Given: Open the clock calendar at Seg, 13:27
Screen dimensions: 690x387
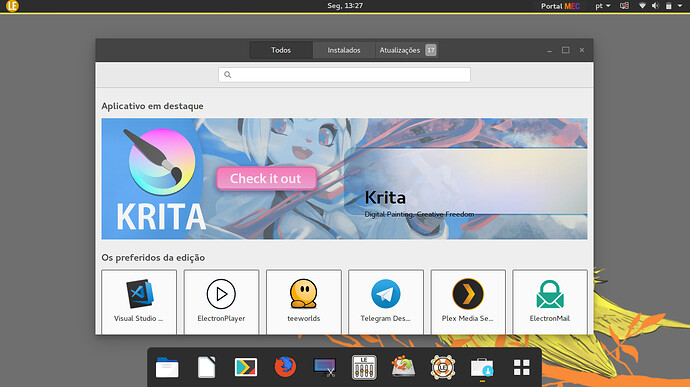Looking at the screenshot, I should (x=345, y=6).
